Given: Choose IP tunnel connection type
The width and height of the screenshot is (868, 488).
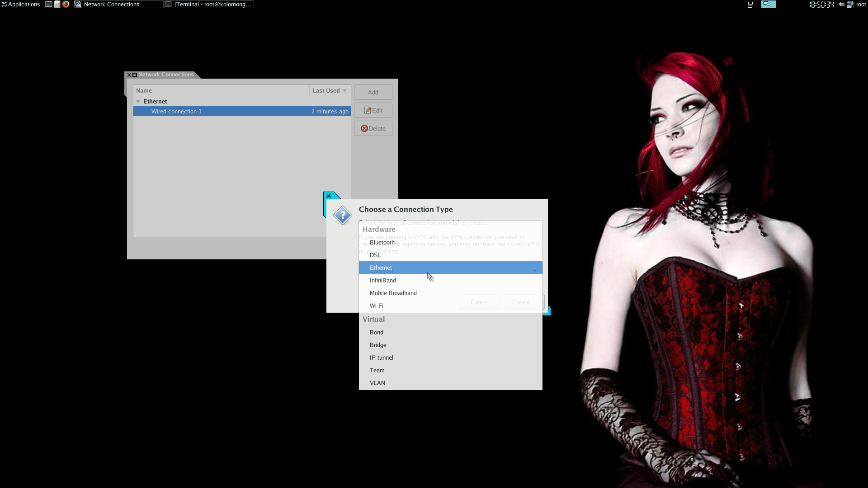Looking at the screenshot, I should (x=450, y=357).
